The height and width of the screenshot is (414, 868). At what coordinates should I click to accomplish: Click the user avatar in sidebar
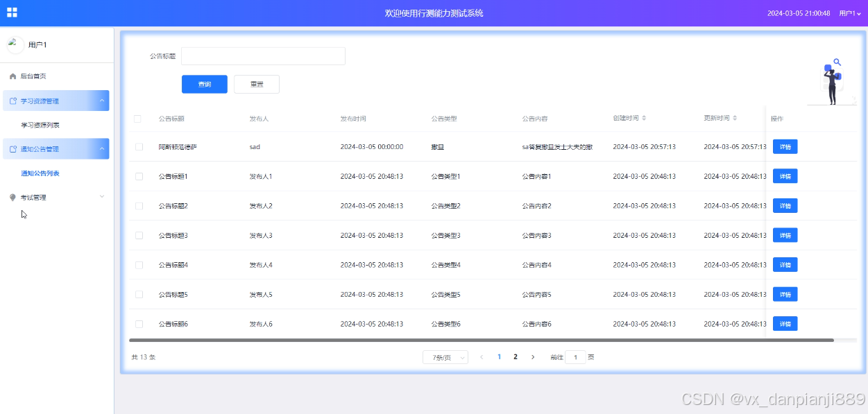tap(15, 45)
